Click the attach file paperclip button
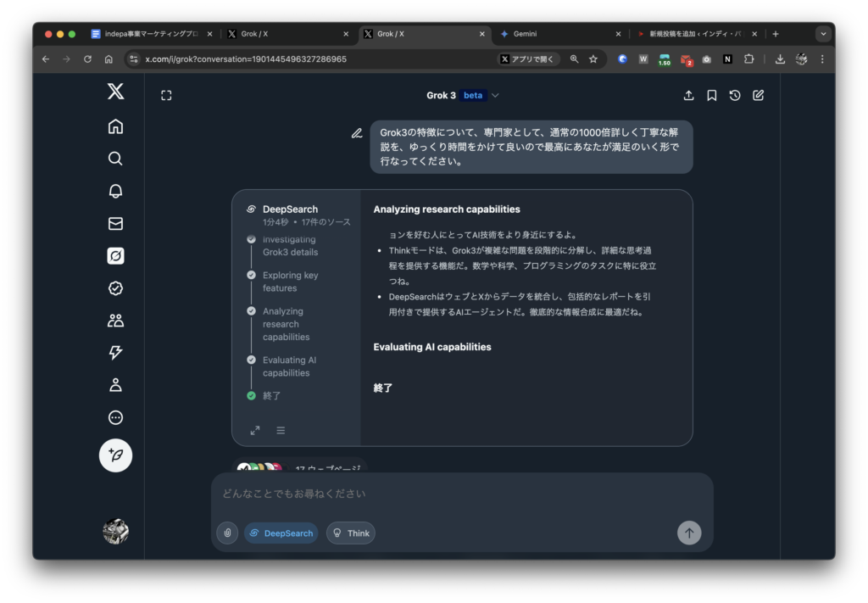Viewport: 868px width, 603px height. pos(227,533)
